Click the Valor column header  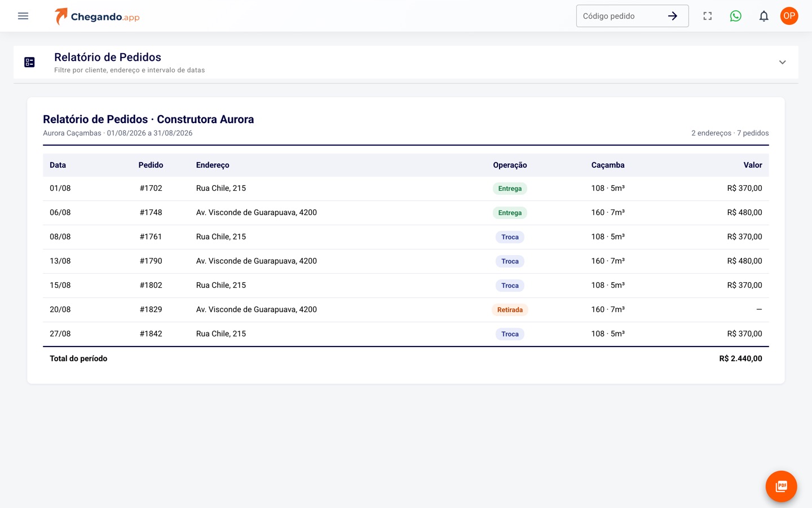click(x=753, y=165)
